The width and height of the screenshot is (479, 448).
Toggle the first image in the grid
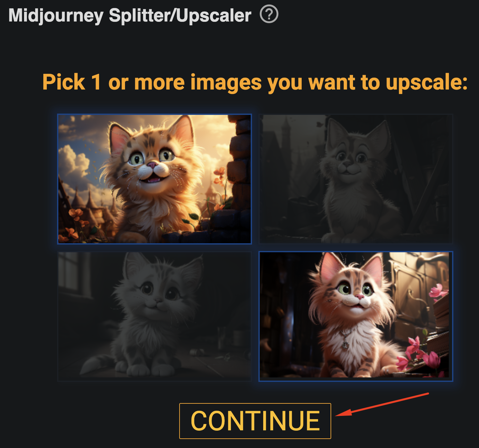coord(155,179)
